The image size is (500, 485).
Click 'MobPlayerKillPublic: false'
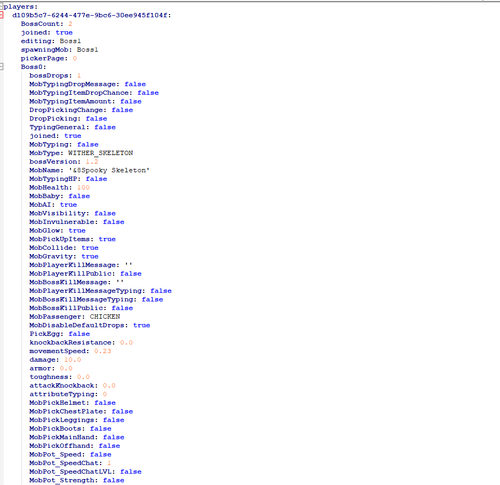(85, 274)
